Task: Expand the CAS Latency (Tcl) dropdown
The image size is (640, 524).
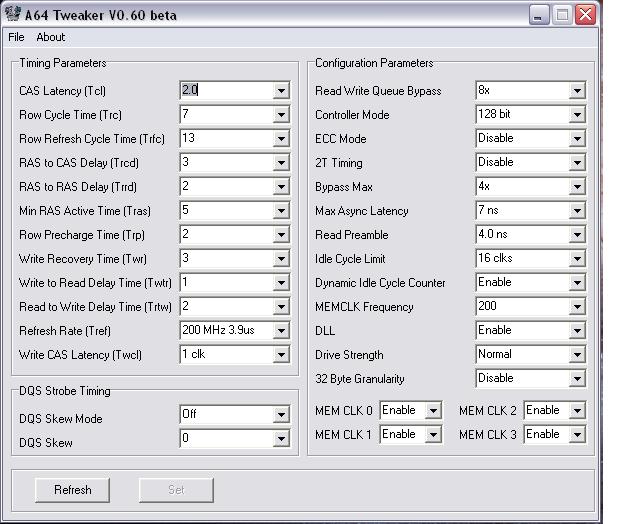Action: click(x=281, y=90)
